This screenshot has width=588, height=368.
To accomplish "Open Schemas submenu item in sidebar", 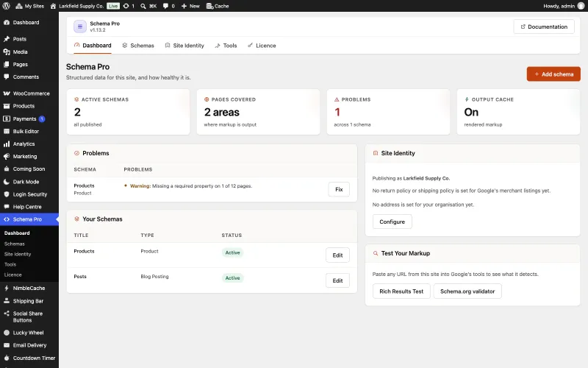I will click(14, 244).
